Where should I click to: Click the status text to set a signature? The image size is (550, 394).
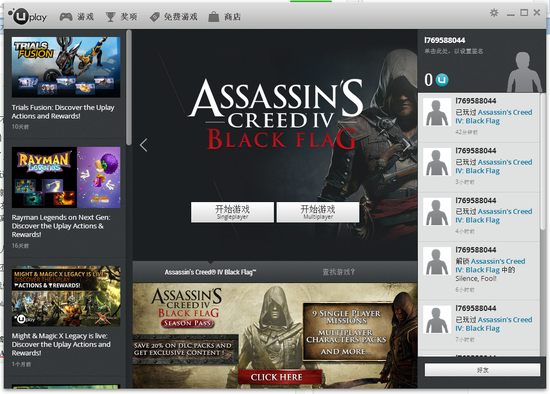pyautogui.click(x=454, y=51)
